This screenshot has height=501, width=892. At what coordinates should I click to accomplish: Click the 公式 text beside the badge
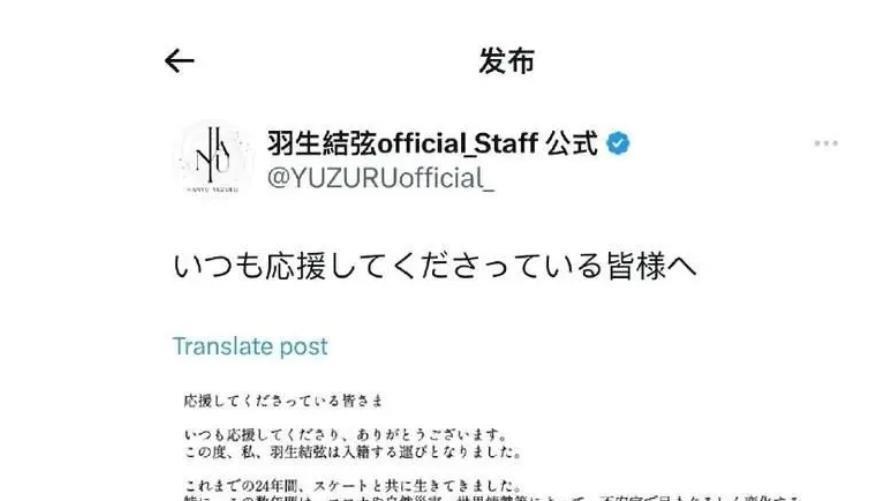[x=572, y=143]
